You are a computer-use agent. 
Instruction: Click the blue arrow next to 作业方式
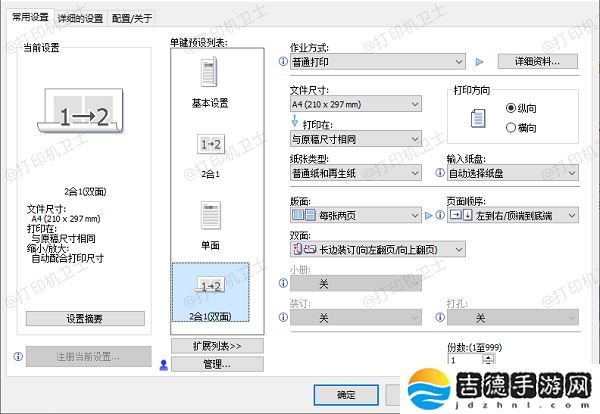tap(479, 62)
